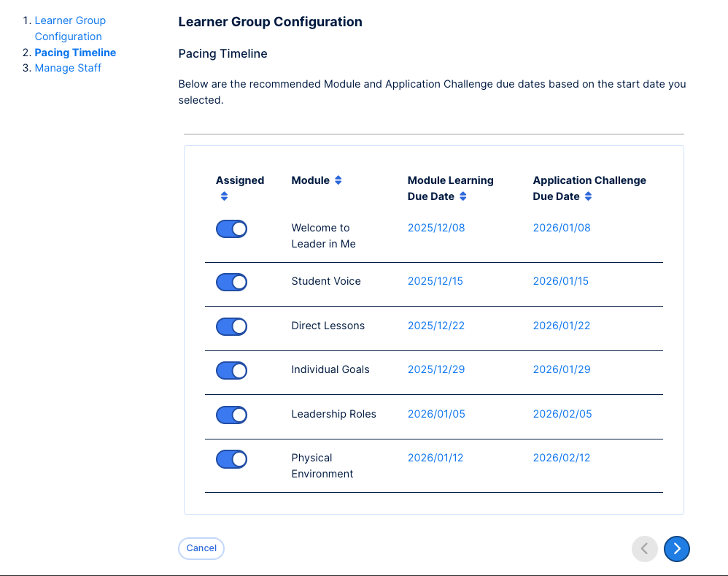Change Physical Environment due date 2026/01/12
The height and width of the screenshot is (576, 728).
[435, 458]
